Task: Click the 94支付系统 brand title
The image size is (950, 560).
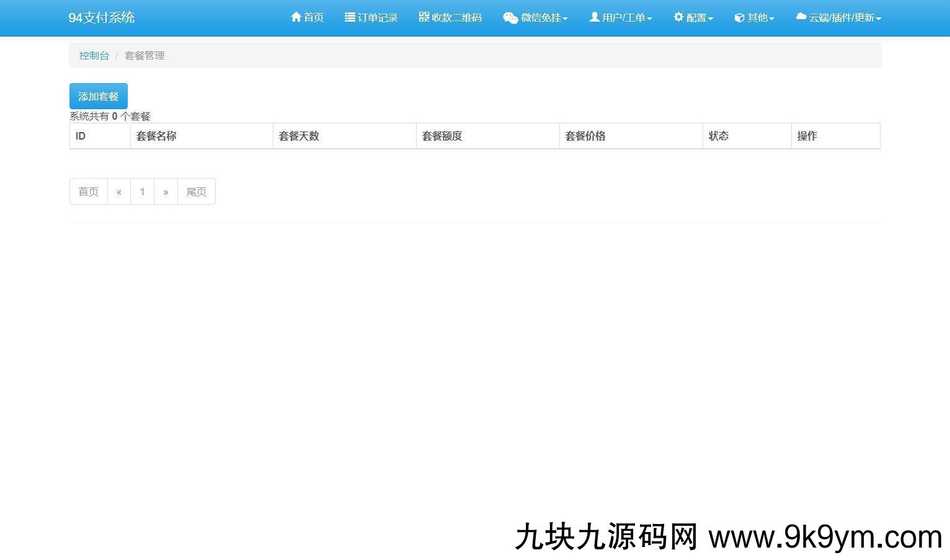Action: pos(102,17)
